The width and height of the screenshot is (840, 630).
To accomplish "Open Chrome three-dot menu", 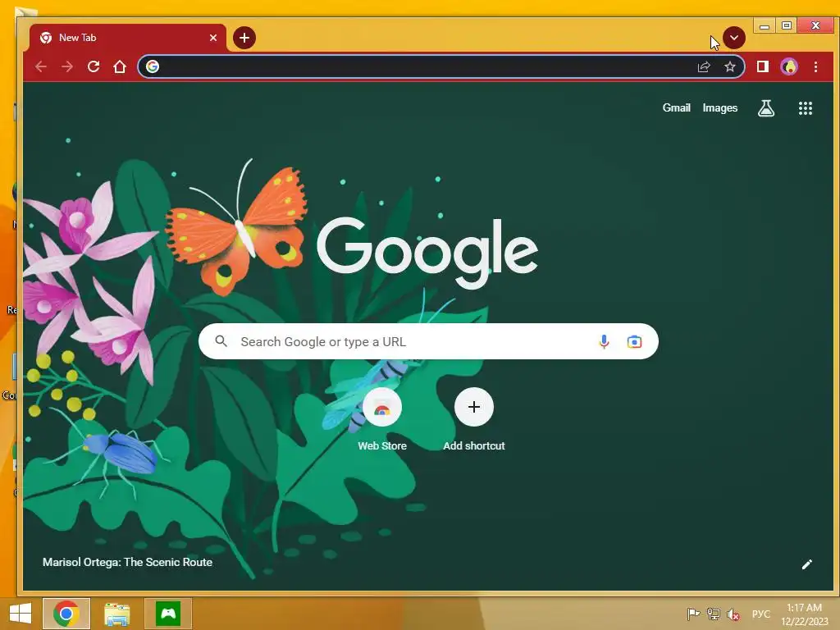I will (x=815, y=66).
